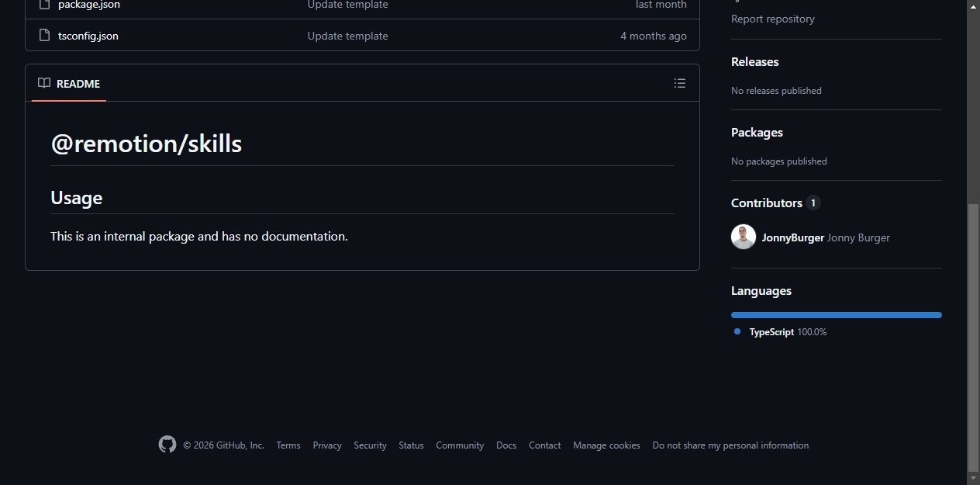Click scrollbar up arrow

974,6
